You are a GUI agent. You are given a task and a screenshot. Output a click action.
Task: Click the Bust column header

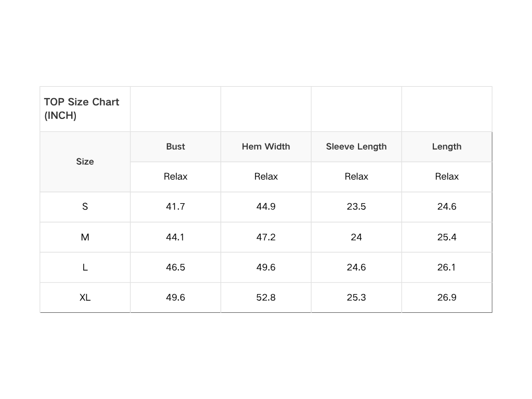coord(176,147)
